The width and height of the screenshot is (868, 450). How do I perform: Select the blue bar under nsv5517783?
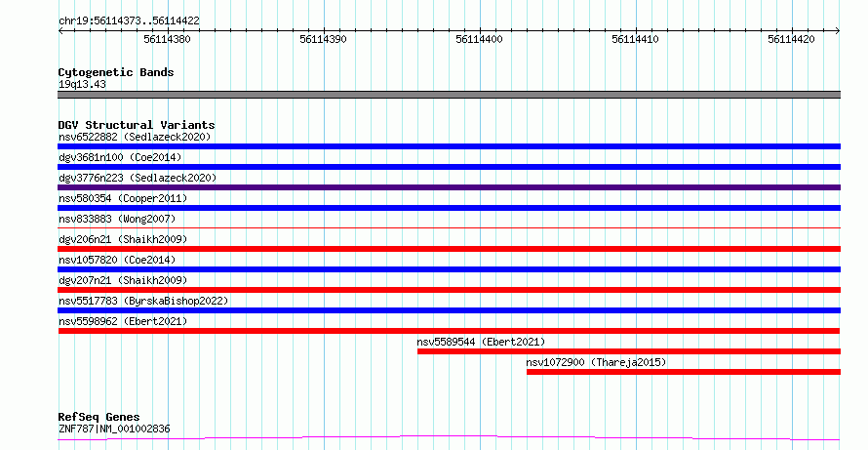[x=449, y=310]
